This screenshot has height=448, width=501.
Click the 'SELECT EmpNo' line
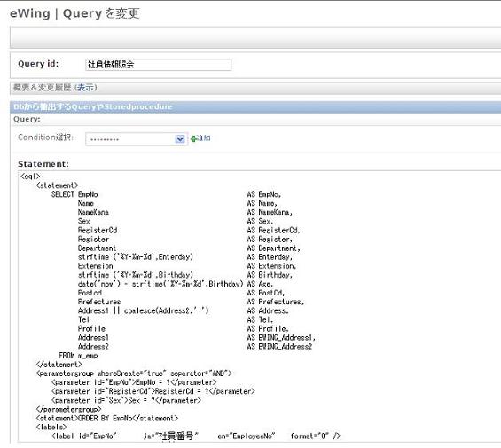(x=74, y=194)
